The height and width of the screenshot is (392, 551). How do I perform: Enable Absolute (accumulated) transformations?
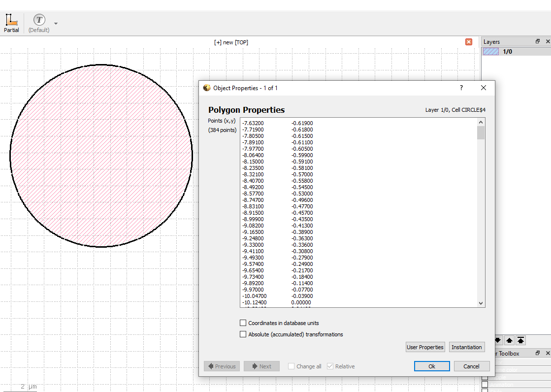(x=243, y=334)
